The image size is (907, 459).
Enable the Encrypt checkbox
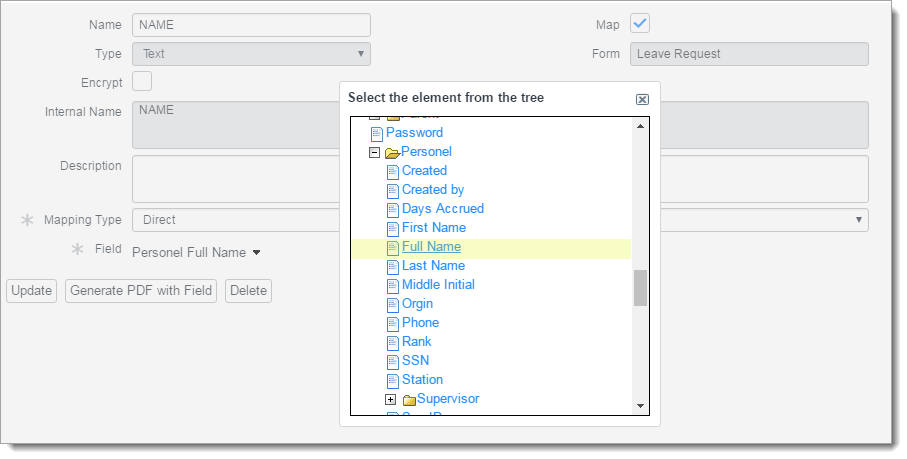pyautogui.click(x=142, y=82)
